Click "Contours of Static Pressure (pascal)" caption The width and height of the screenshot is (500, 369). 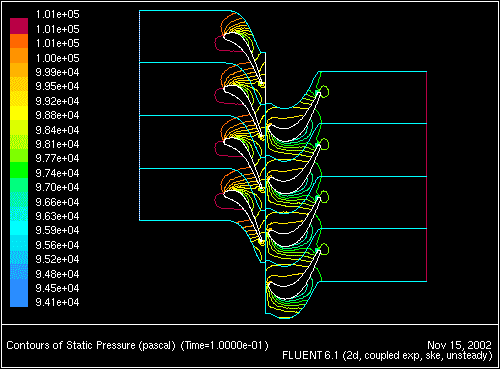pos(91,345)
